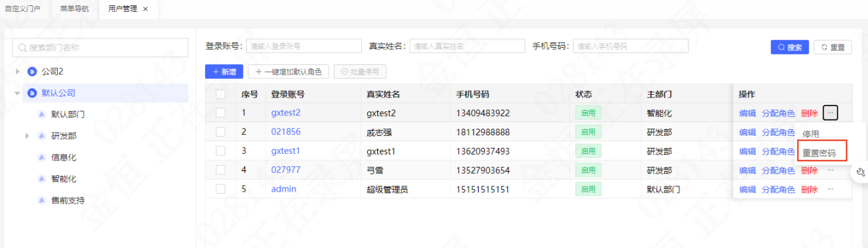Open the gxtest1 account link

click(x=286, y=151)
